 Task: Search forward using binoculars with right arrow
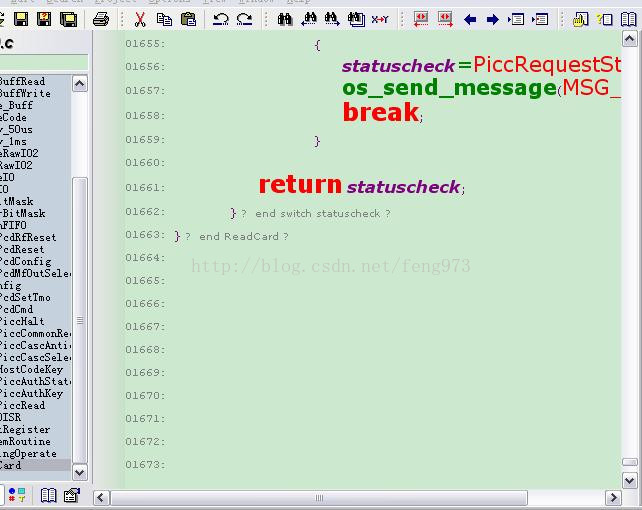[x=332, y=19]
